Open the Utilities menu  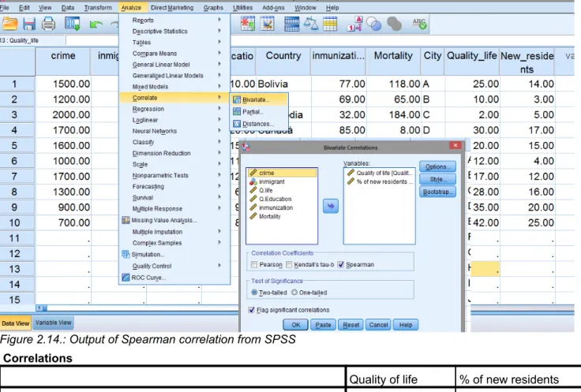pyautogui.click(x=242, y=7)
